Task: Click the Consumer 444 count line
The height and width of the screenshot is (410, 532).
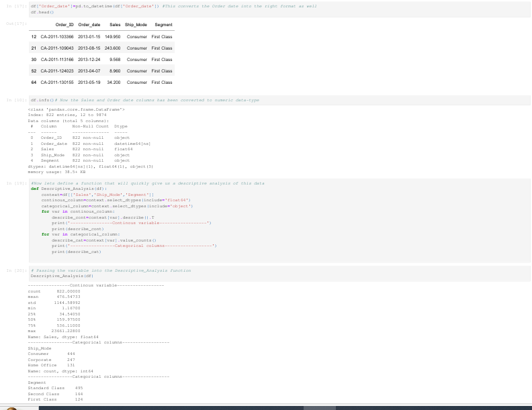Action: 51,354
